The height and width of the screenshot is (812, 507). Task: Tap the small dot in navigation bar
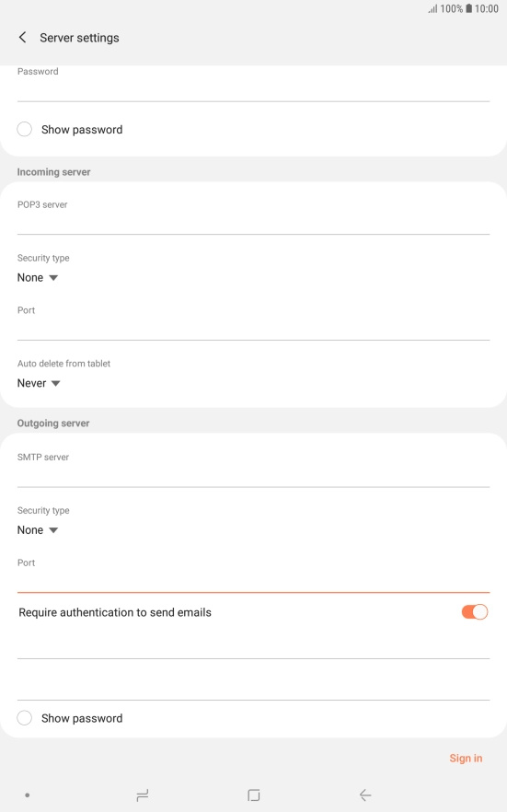click(27, 795)
